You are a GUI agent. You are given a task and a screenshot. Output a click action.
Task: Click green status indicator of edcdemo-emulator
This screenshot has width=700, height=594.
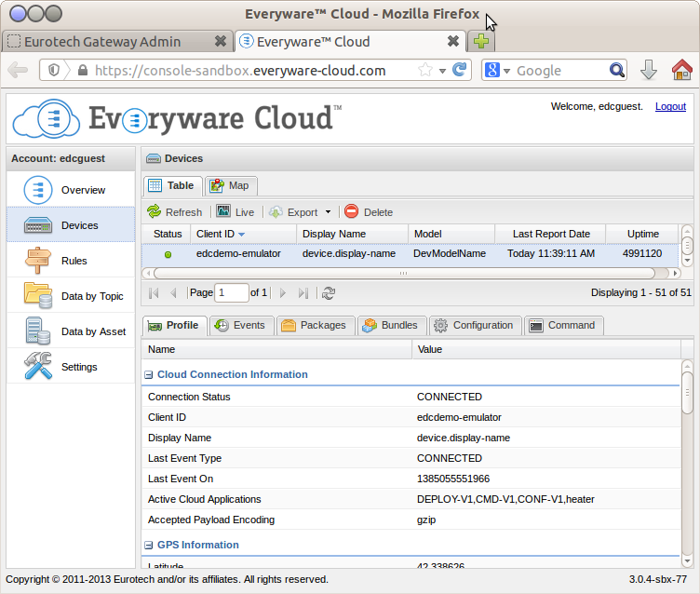168,254
